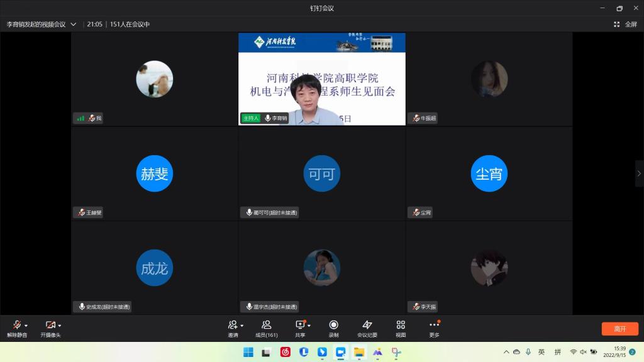Open the 更多 more options menu
The height and width of the screenshot is (362, 644).
point(434,329)
